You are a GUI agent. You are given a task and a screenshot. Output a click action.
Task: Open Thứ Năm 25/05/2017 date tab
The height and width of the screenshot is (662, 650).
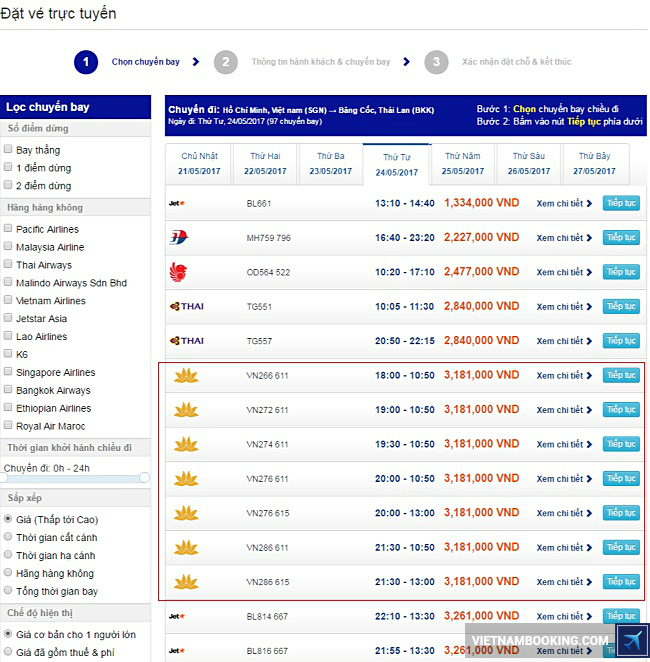[x=463, y=164]
